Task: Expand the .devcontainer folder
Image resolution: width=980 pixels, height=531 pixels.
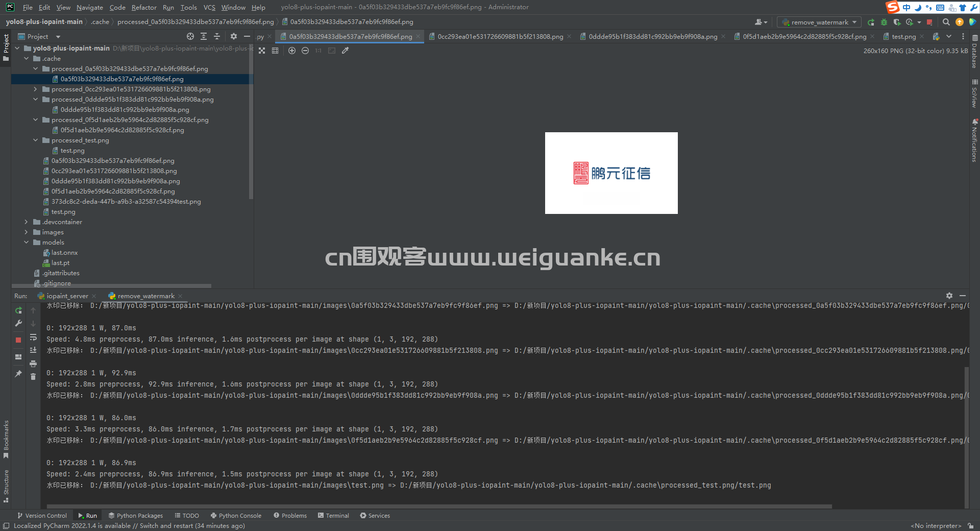Action: (x=26, y=222)
